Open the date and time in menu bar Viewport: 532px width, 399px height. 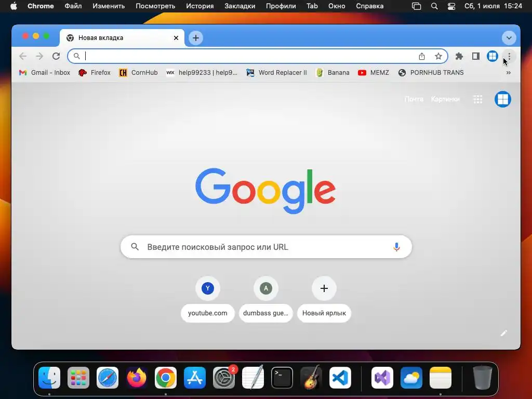click(x=493, y=6)
